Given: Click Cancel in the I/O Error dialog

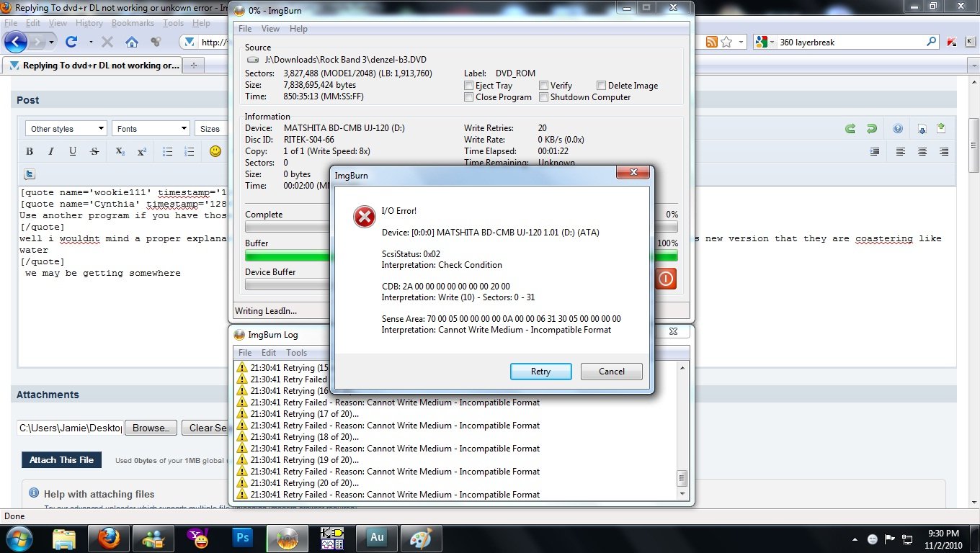Looking at the screenshot, I should [x=612, y=372].
